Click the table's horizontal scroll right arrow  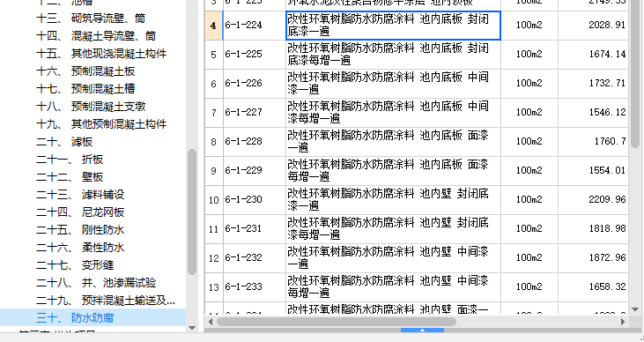pyautogui.click(x=623, y=322)
